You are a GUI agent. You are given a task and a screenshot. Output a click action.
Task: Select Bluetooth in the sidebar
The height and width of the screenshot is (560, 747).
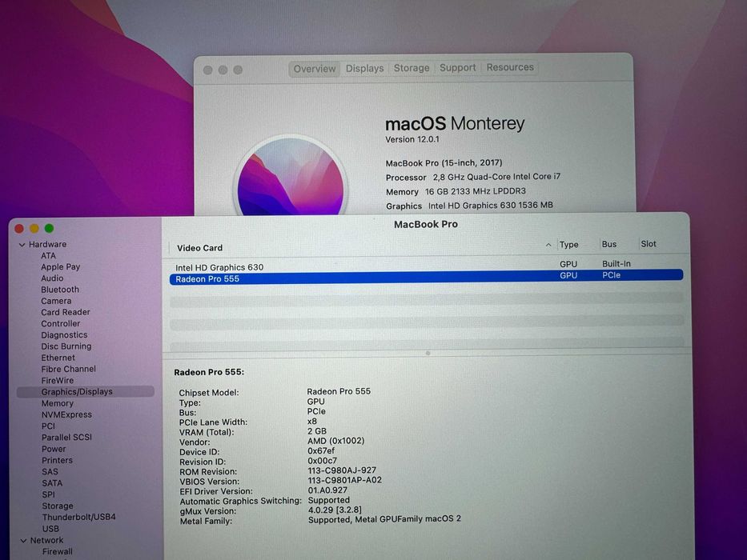point(60,290)
